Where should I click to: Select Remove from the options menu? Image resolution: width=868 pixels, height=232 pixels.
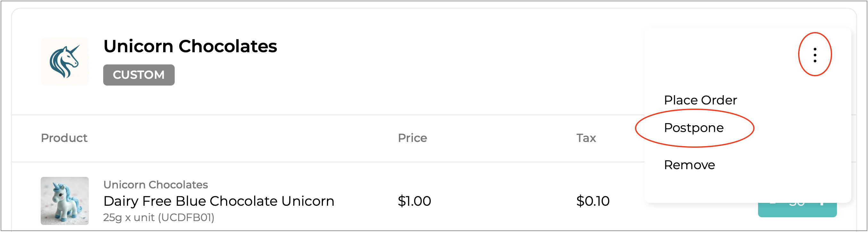tap(689, 165)
